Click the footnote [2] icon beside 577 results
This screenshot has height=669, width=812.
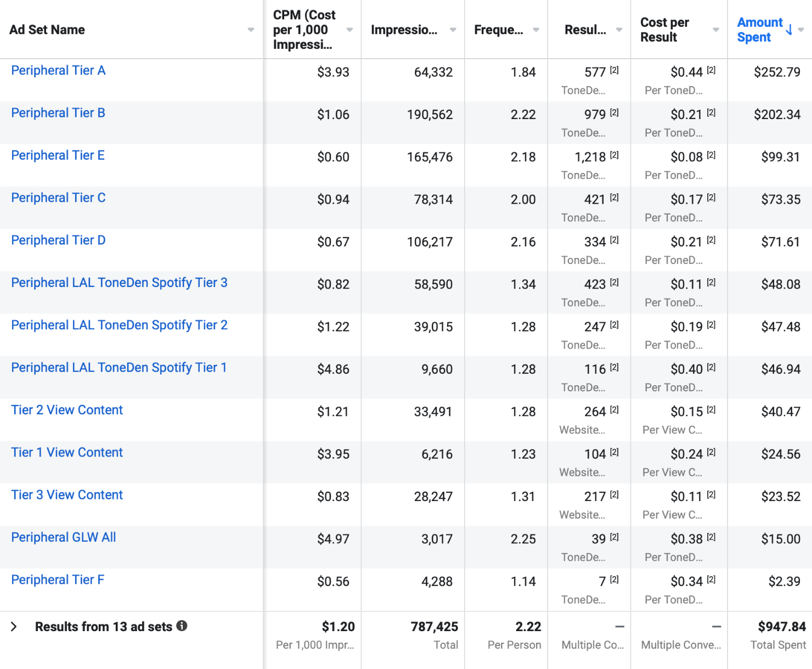pos(614,70)
